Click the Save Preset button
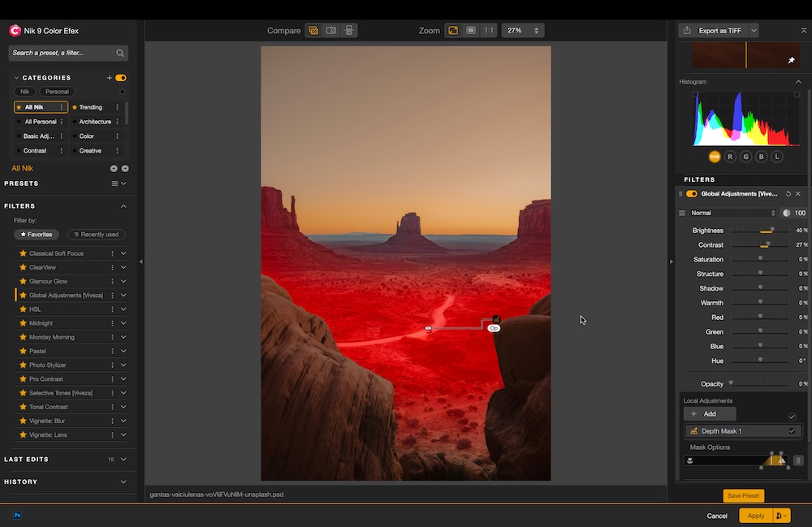Screen dimensions: 812x527 (x=743, y=495)
